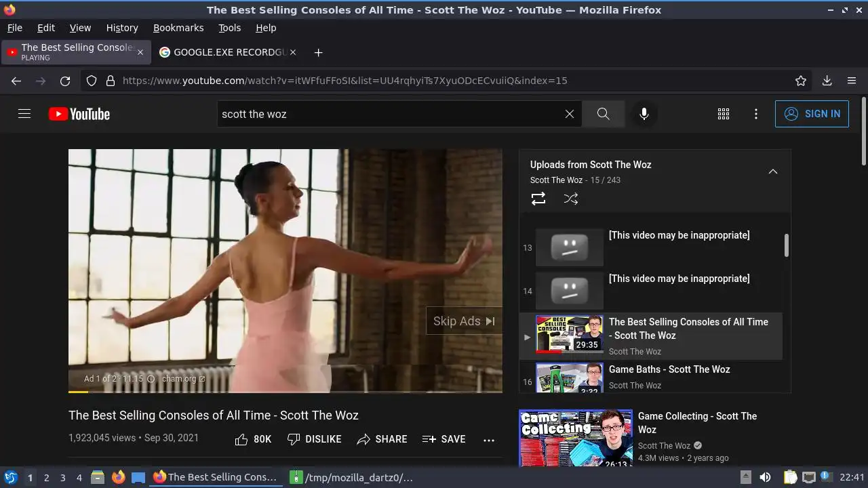The height and width of the screenshot is (488, 868).
Task: Visit the cham.org advertiser link
Action: coord(183,379)
